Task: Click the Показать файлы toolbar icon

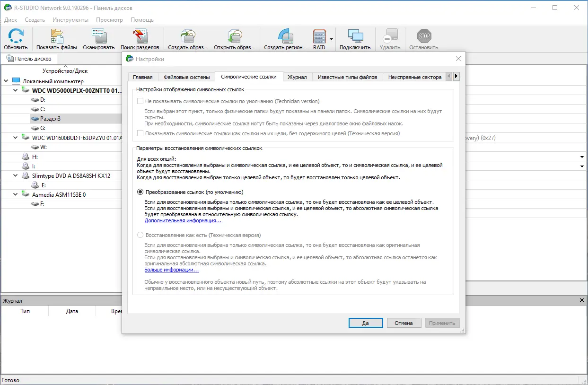Action: [57, 36]
